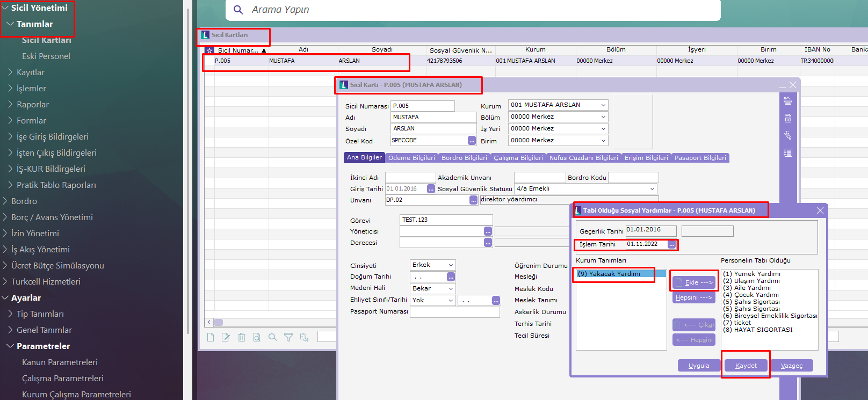The height and width of the screenshot is (400, 868).
Task: Select the Ana Bilgiler tab
Action: [364, 157]
